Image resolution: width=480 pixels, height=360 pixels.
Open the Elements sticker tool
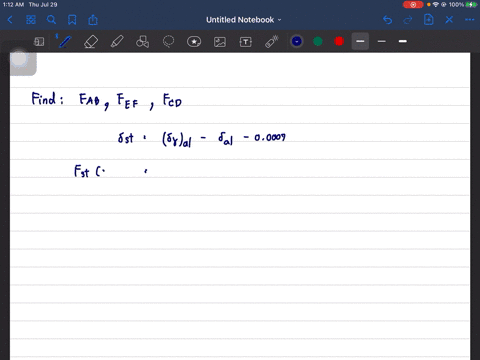pos(194,42)
